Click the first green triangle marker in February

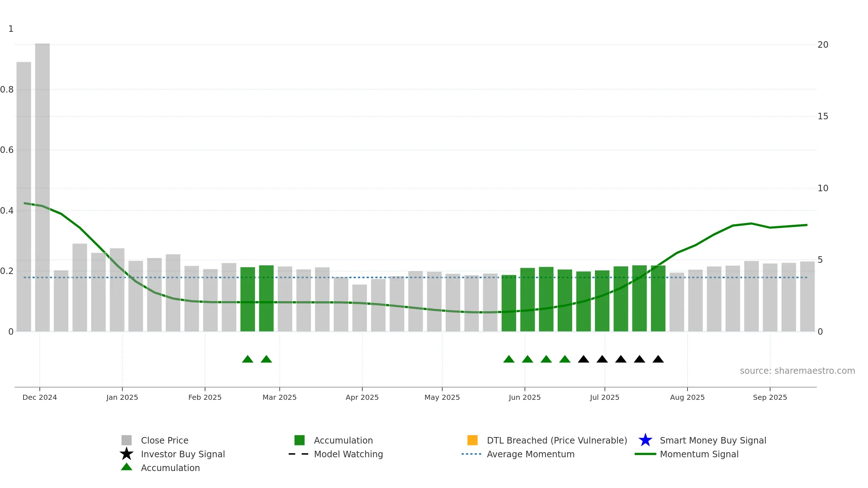click(248, 359)
